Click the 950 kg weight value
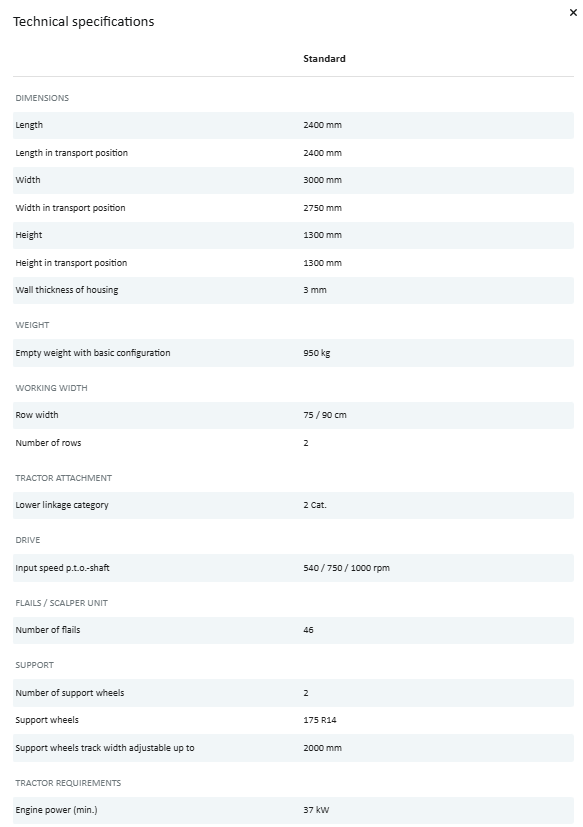 317,353
